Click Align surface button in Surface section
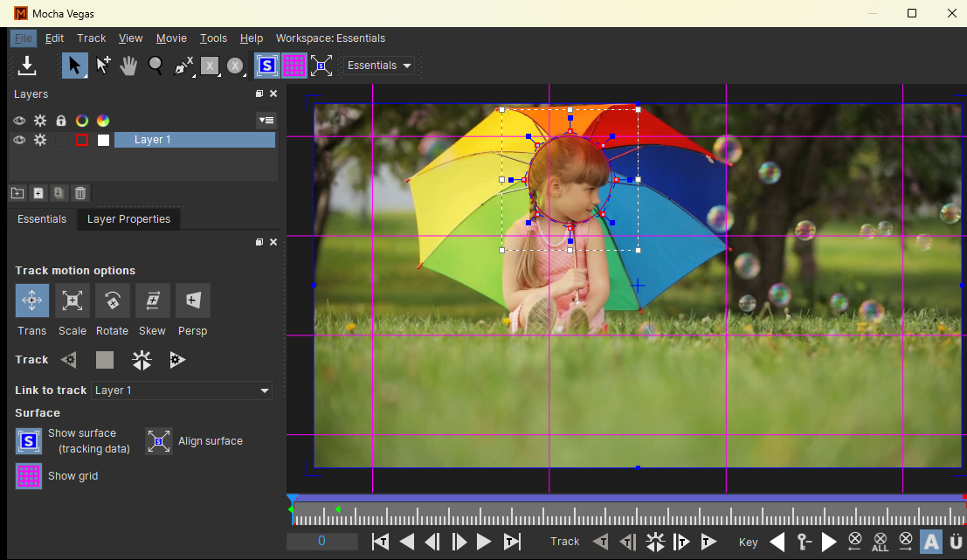Viewport: 967px width, 560px height. pos(158,441)
